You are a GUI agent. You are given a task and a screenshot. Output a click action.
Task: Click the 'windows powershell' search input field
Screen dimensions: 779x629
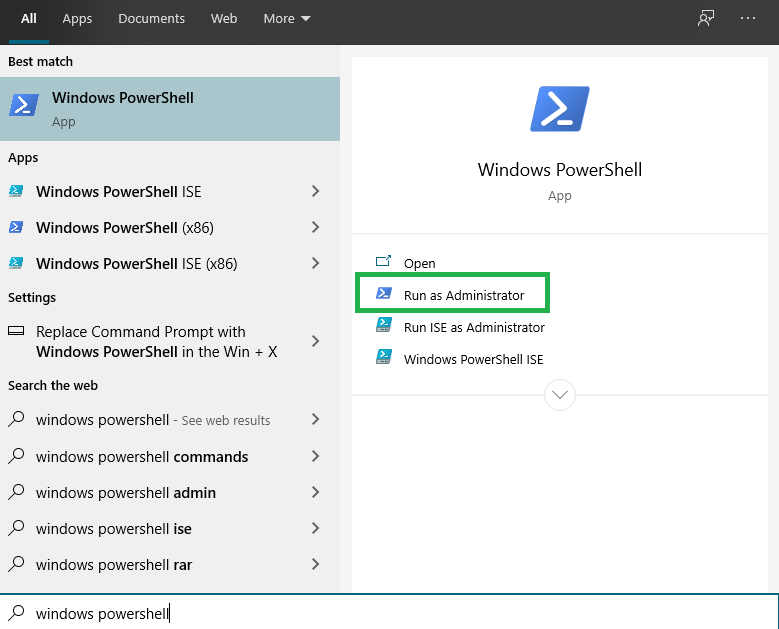[x=390, y=613]
